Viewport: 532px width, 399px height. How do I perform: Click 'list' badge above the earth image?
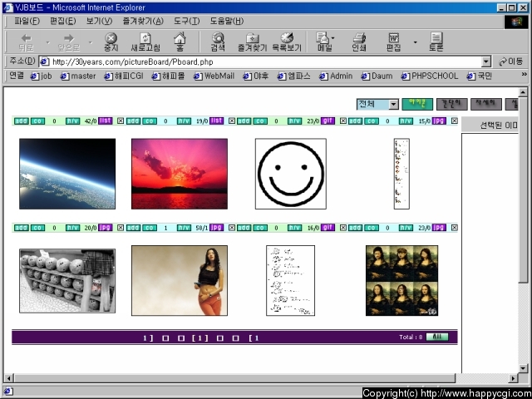(106, 121)
